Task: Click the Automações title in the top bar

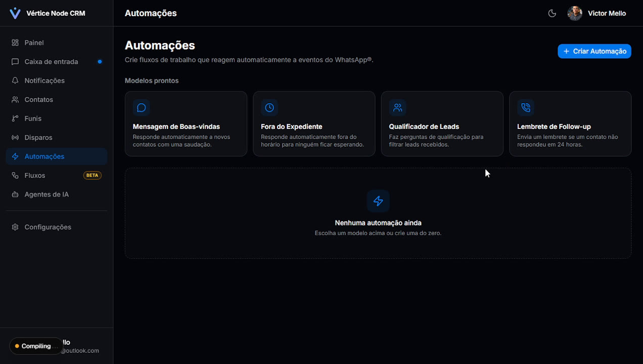Action: tap(151, 14)
